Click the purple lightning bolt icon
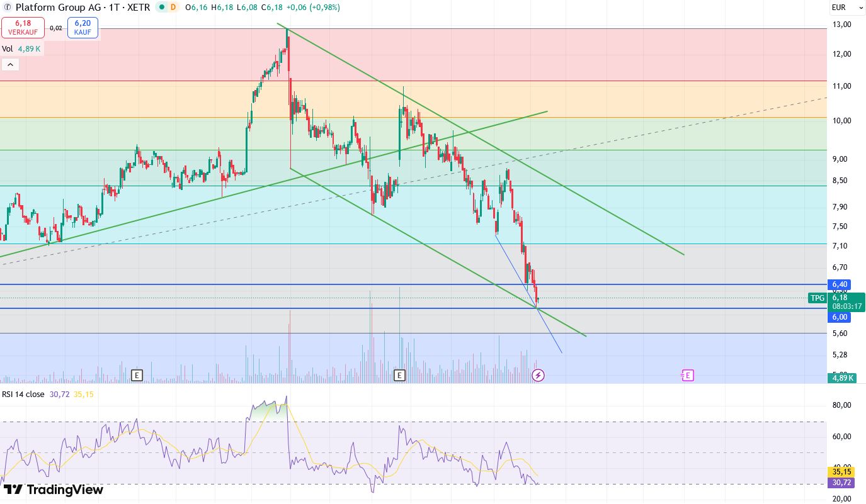Viewport: 866px width, 504px height. pyautogui.click(x=538, y=376)
